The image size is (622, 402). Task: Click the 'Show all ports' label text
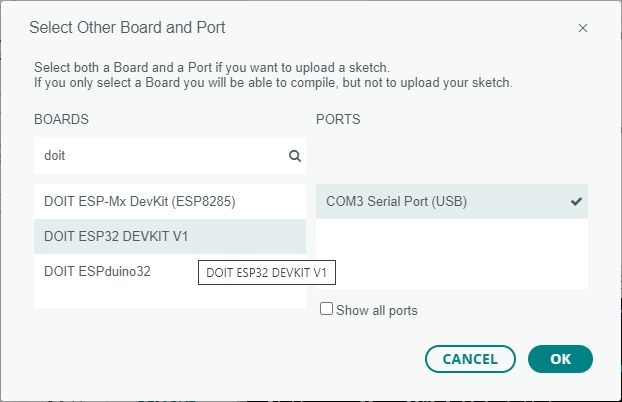(x=377, y=310)
